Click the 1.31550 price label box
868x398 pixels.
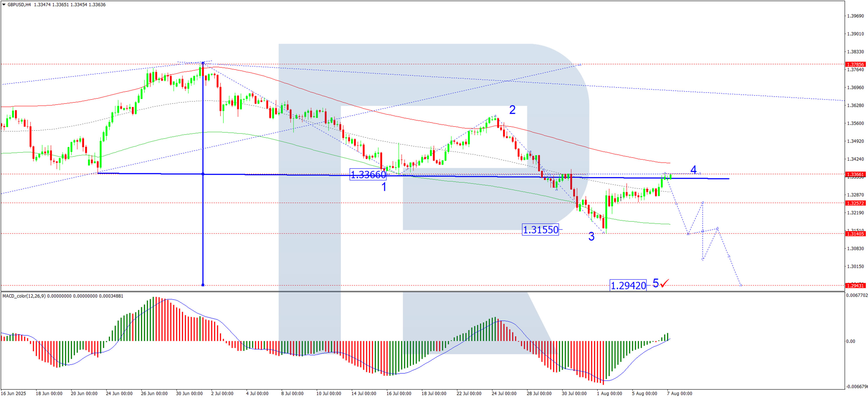point(540,230)
